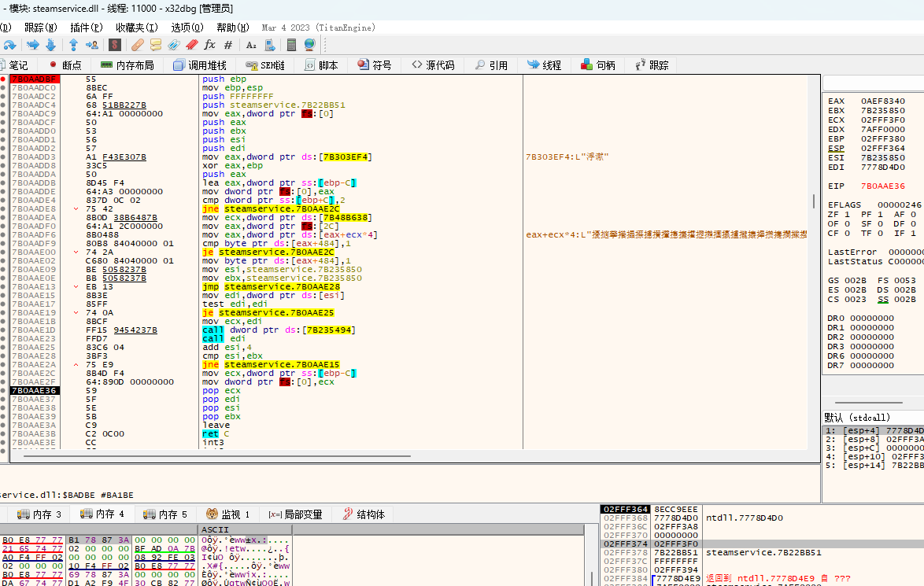This screenshot has width=924, height=586.
Task: Click the Trace Over dotted down arrow
Action: pyautogui.click(x=50, y=45)
